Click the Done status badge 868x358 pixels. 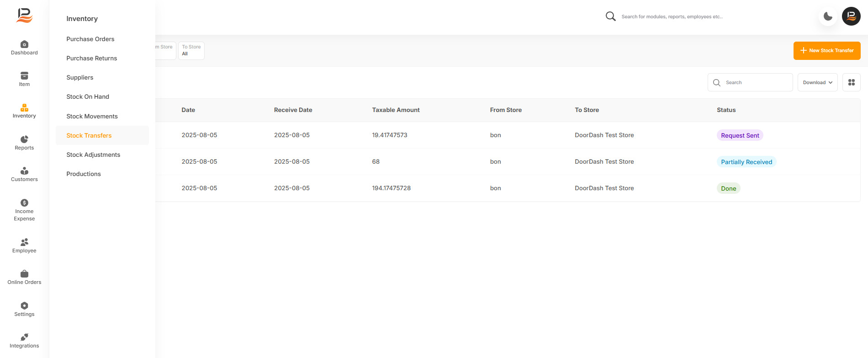pos(729,188)
